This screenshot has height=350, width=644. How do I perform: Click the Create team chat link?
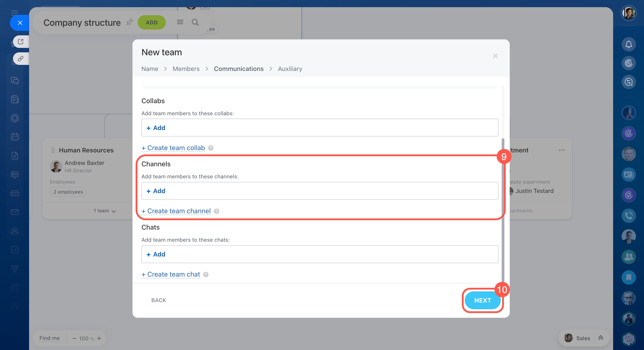click(x=171, y=274)
